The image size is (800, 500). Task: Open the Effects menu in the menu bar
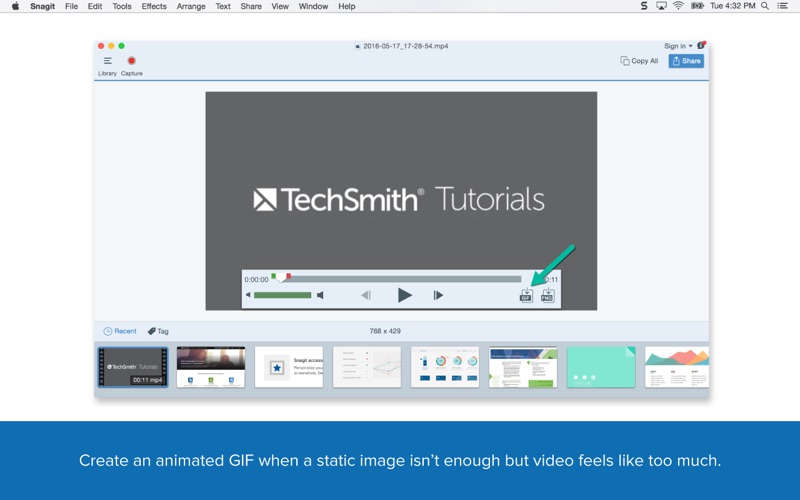pos(154,6)
